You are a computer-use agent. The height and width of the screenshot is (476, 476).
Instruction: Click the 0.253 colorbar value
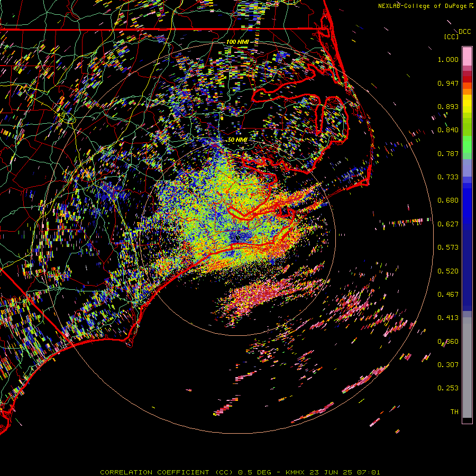448,388
